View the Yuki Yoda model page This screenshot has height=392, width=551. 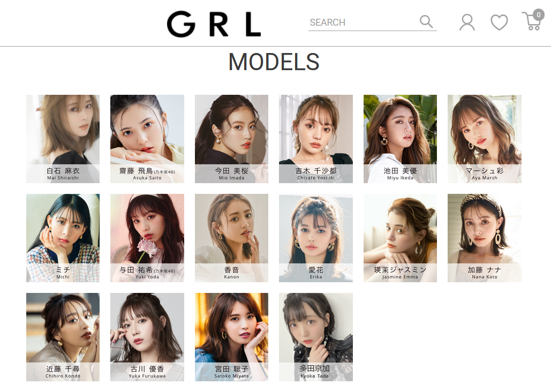point(147,238)
